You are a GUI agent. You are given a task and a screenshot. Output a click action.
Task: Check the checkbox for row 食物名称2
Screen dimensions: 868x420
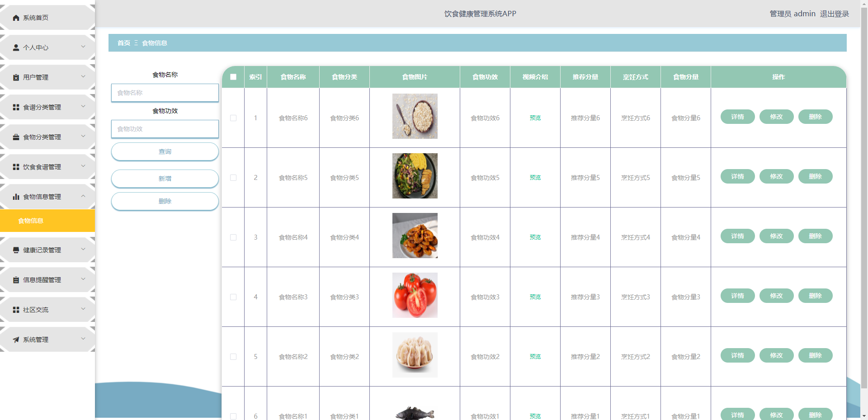pos(233,357)
